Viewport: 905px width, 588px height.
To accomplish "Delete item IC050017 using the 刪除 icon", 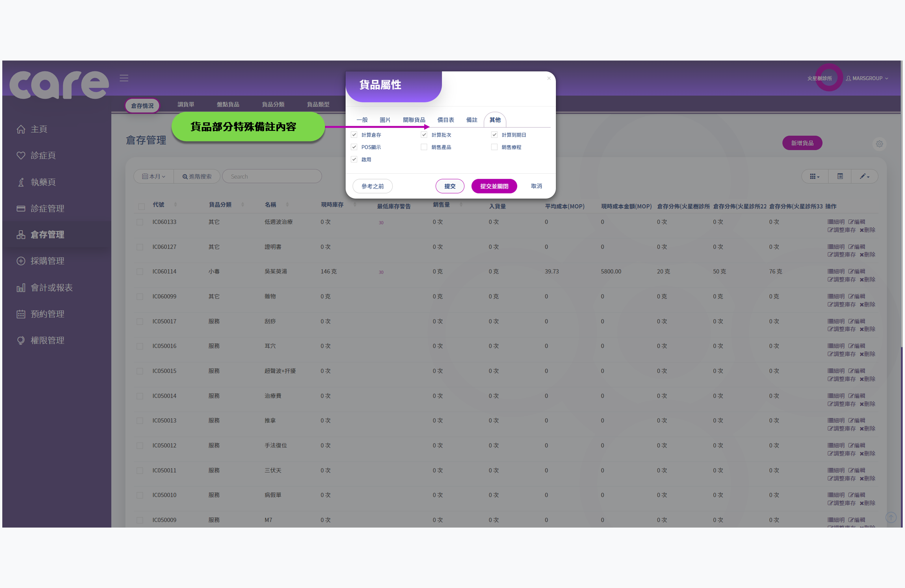I will tap(868, 329).
